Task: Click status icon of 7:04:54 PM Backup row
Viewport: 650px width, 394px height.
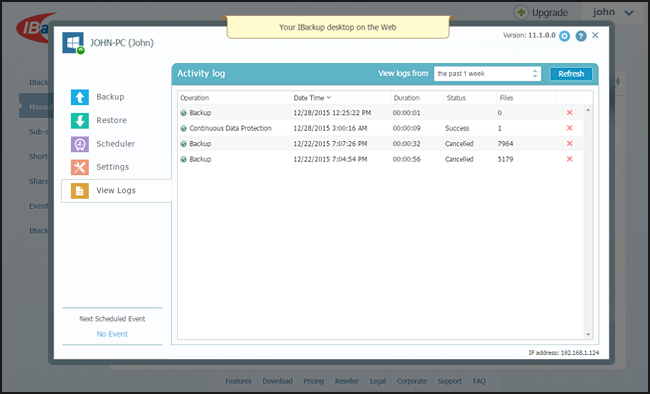Action: click(184, 159)
